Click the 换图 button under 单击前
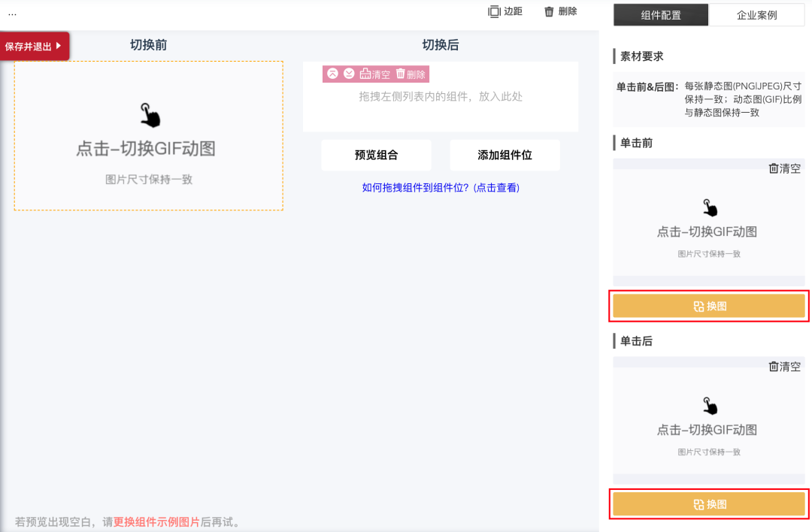Screen dimensions: 812x532 point(709,306)
